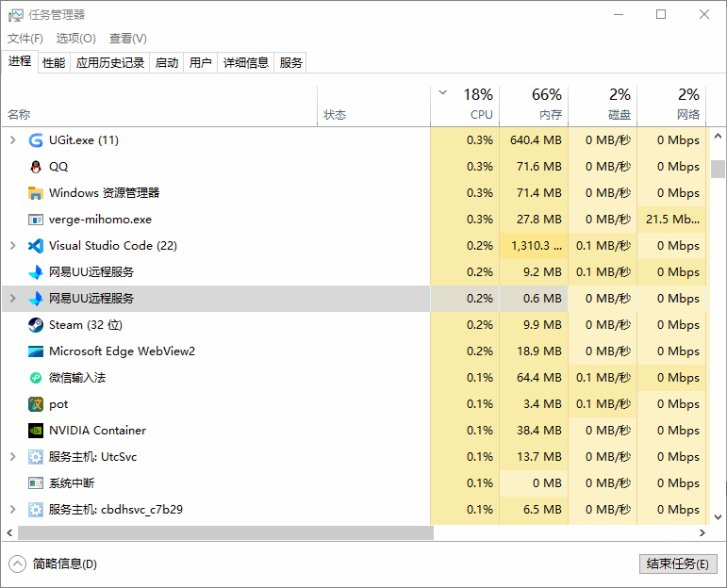727x588 pixels.
Task: Collapse to 简略信息 view
Action: coord(54,564)
